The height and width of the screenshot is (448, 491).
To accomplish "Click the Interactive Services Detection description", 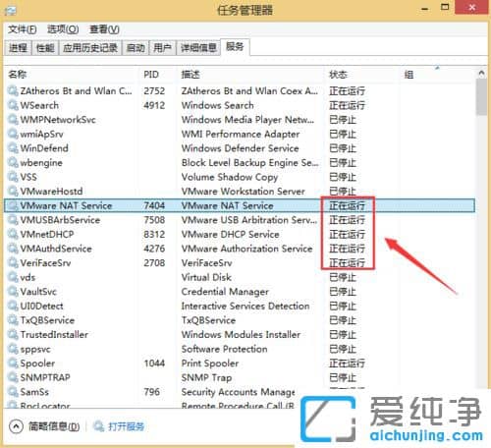I will click(x=245, y=306).
